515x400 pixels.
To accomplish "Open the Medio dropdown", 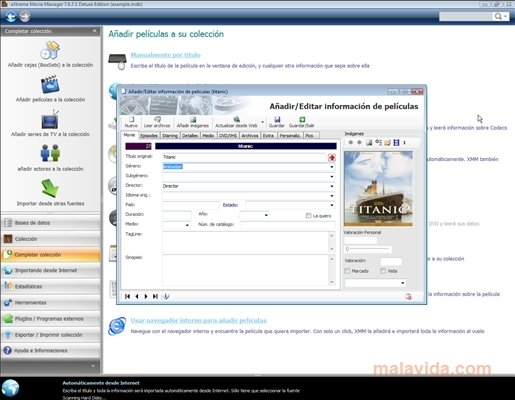I will (x=187, y=225).
